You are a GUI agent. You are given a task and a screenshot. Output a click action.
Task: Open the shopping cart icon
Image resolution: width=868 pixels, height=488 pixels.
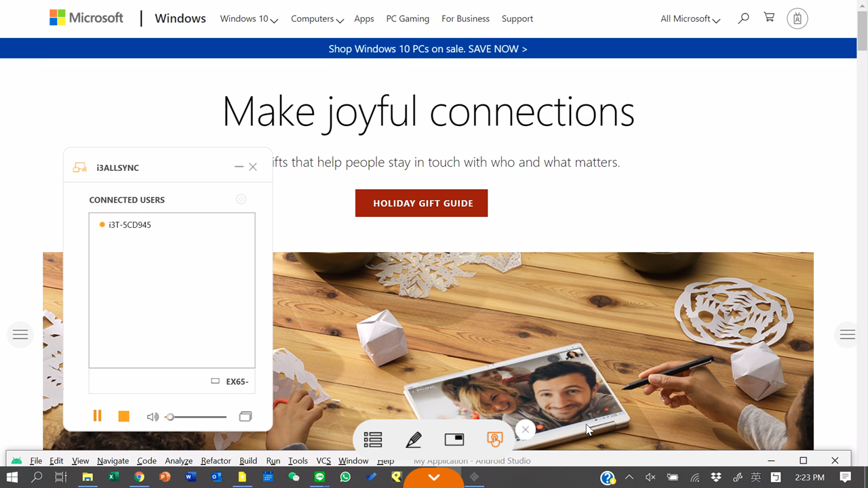click(769, 18)
